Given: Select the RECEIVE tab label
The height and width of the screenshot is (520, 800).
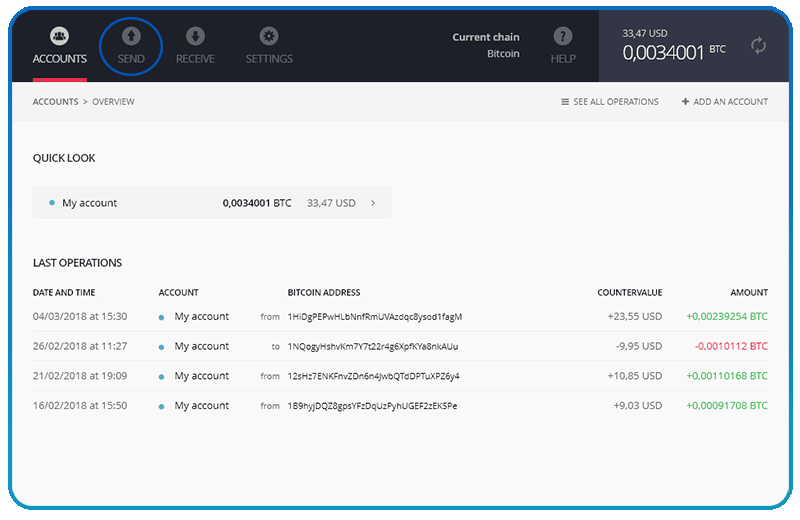Looking at the screenshot, I should pos(195,59).
